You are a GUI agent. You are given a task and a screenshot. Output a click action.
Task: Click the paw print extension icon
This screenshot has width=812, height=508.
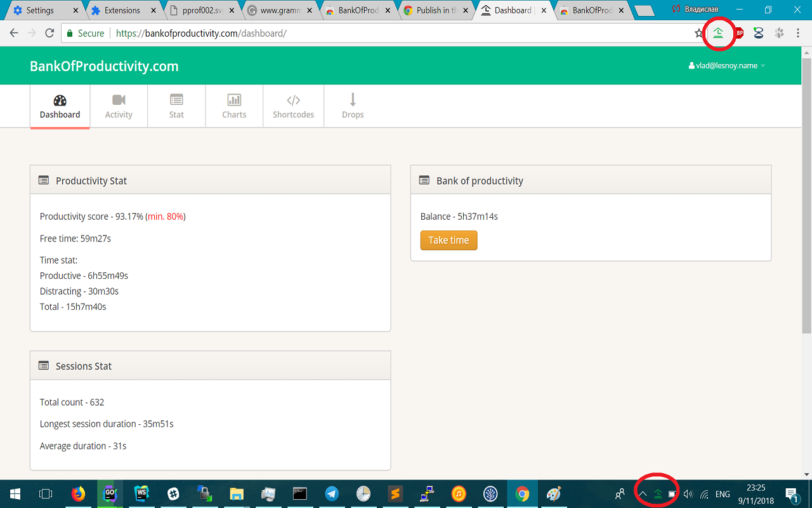(779, 33)
